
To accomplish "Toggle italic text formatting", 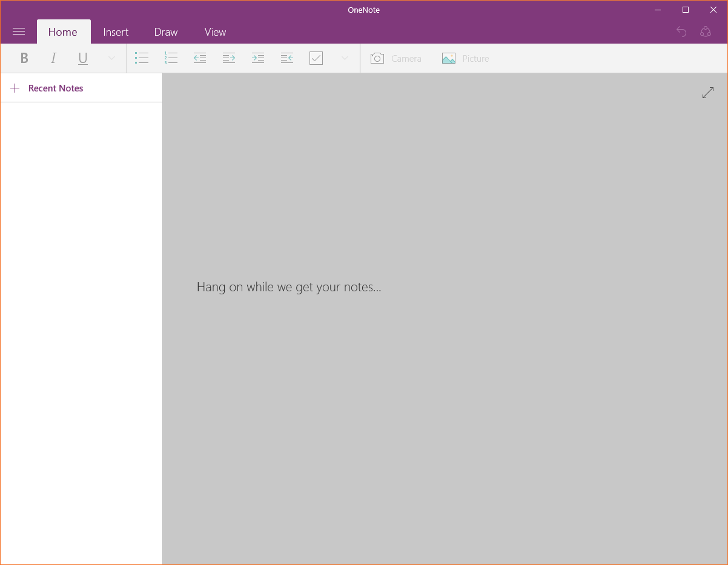I will coord(53,58).
